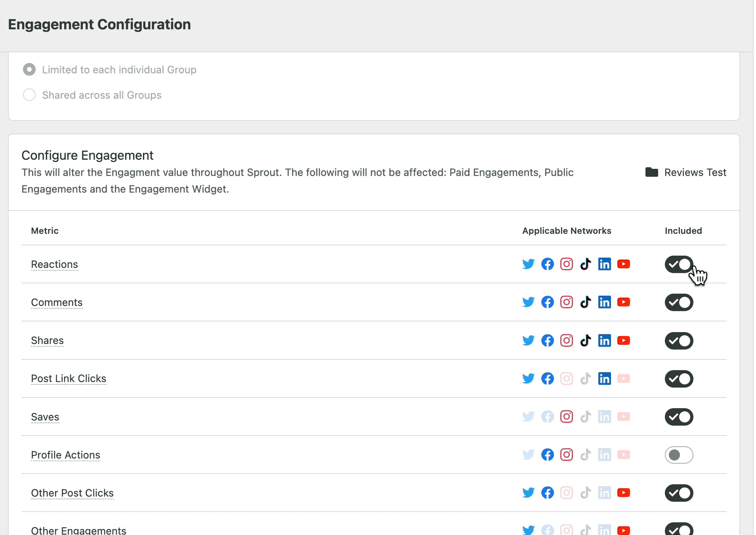Click the TikTok icon in Reactions row
The width and height of the screenshot is (756, 535).
pos(586,264)
